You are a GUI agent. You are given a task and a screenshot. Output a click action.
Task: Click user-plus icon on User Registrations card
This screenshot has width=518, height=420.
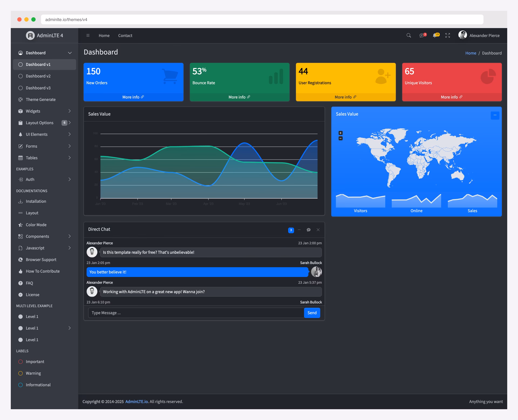tap(383, 76)
